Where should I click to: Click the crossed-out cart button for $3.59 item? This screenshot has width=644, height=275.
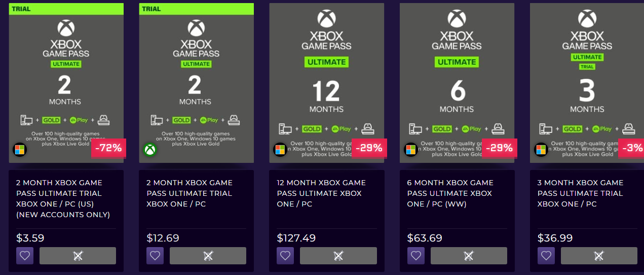pyautogui.click(x=78, y=256)
